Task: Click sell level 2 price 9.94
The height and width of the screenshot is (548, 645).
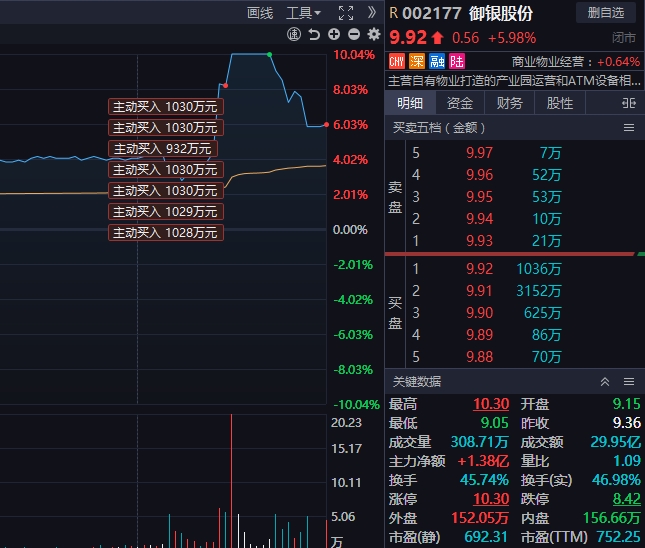Action: (x=479, y=219)
